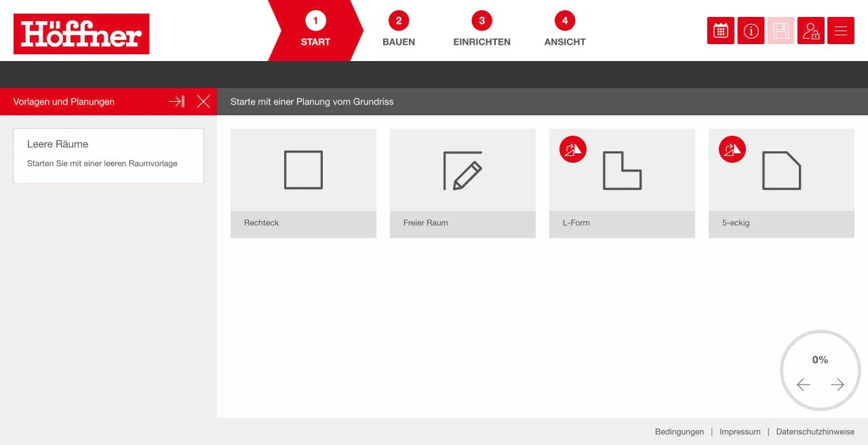Go to step 2 Bauen
The width and height of the screenshot is (868, 445).
[x=399, y=31]
